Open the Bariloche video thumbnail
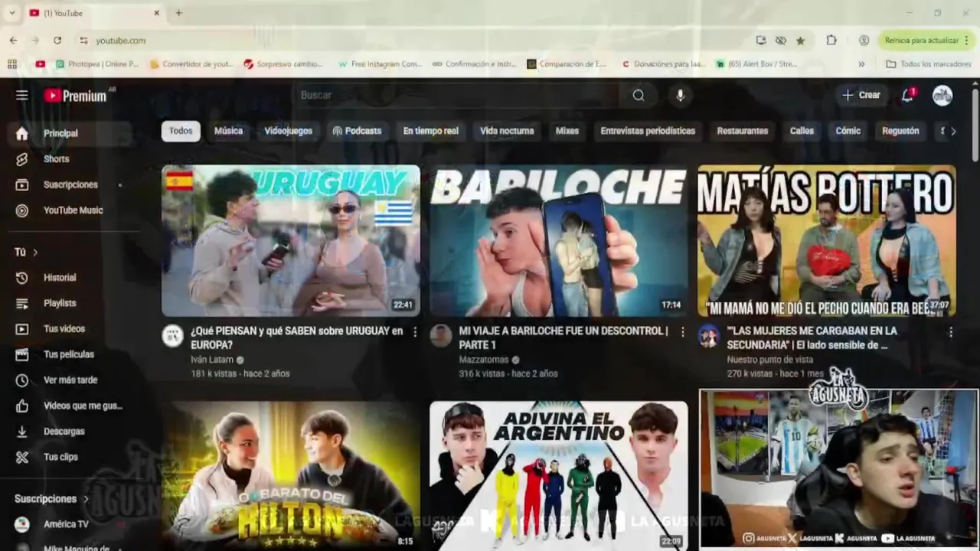This screenshot has width=980, height=551. (559, 241)
